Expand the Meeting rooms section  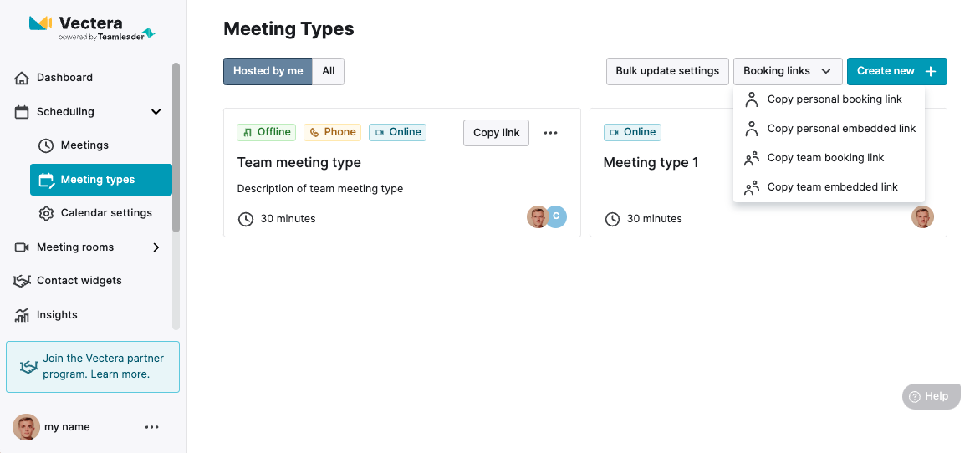[156, 247]
